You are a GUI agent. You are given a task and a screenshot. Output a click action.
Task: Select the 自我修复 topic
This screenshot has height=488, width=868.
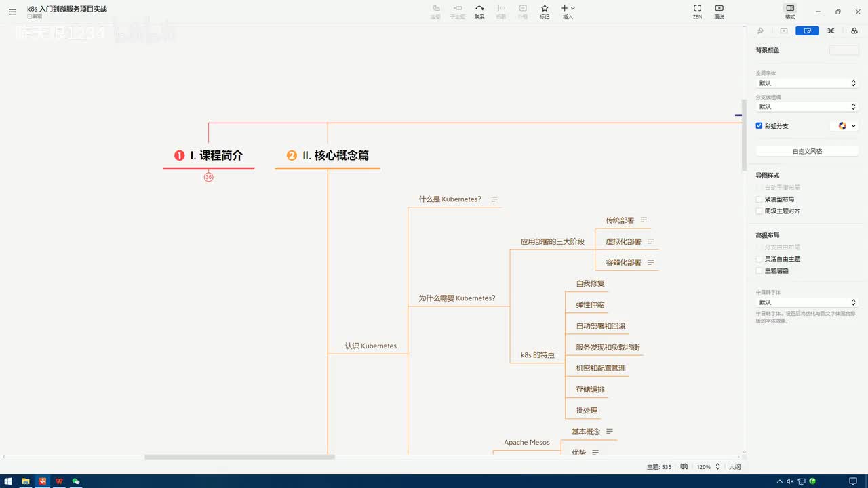click(x=590, y=283)
